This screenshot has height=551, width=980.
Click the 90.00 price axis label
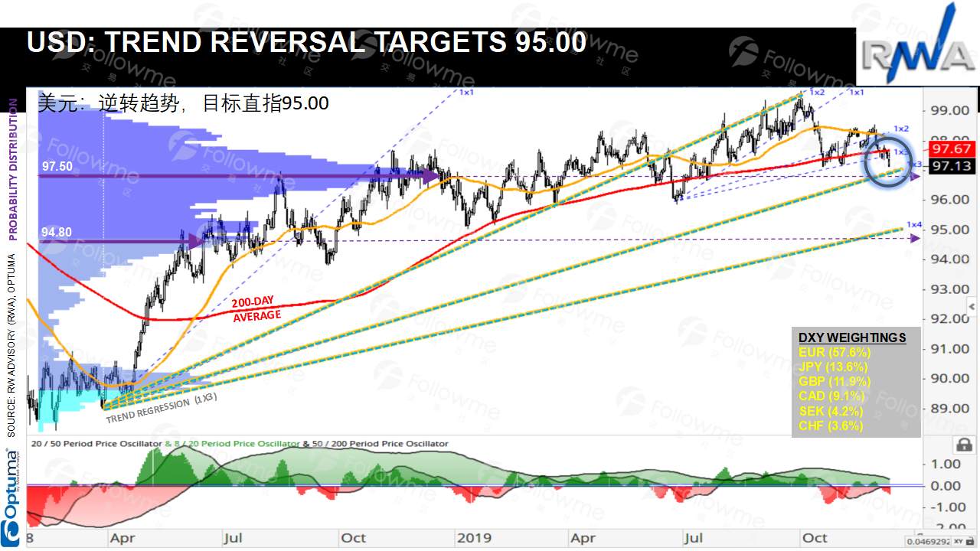tap(949, 378)
